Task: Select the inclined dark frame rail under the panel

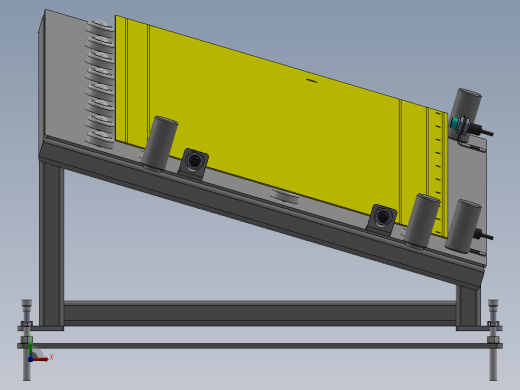Action: click(x=262, y=213)
